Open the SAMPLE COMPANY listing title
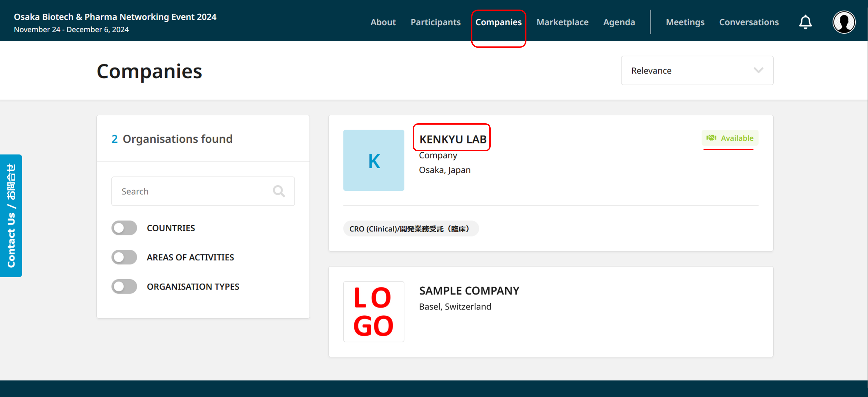The width and height of the screenshot is (868, 397). (x=469, y=290)
